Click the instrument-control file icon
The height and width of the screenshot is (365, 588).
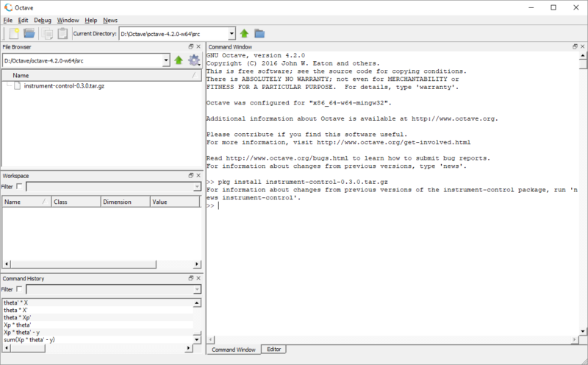(17, 86)
